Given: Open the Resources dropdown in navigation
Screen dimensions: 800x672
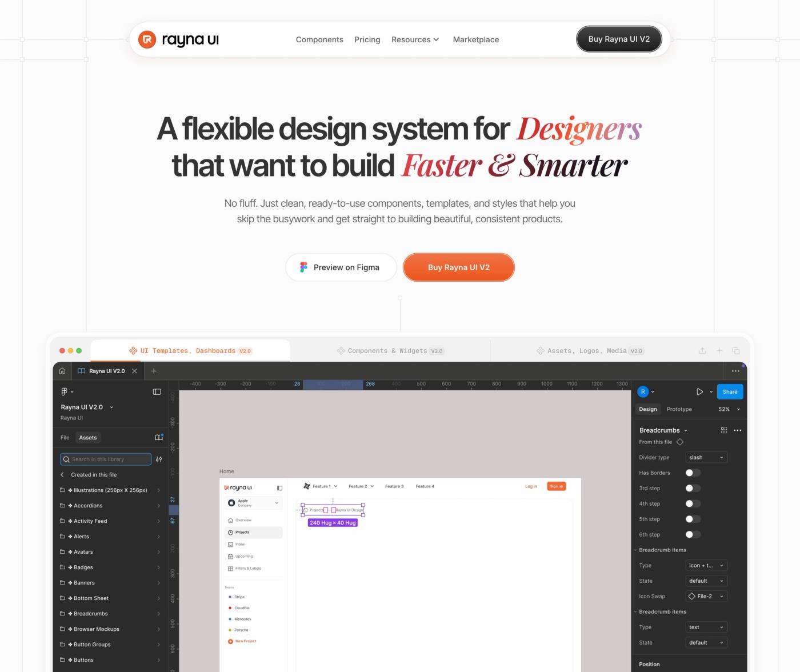Looking at the screenshot, I should (415, 39).
